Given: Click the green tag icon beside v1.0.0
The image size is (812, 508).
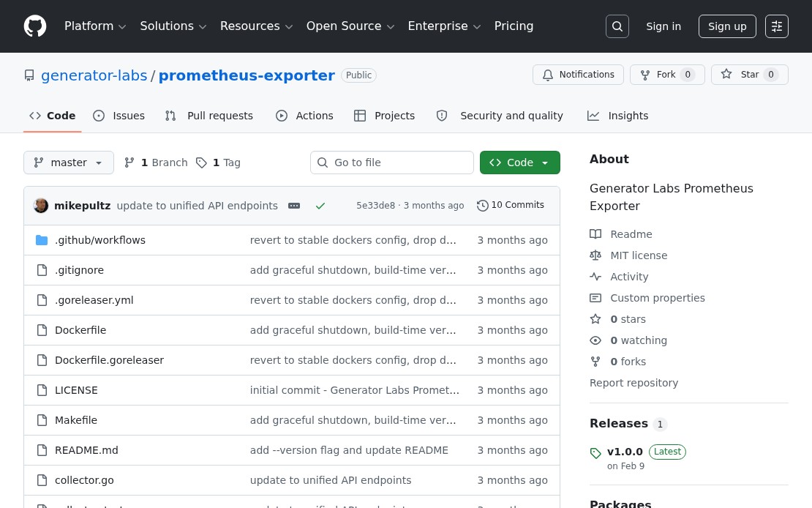Looking at the screenshot, I should pyautogui.click(x=595, y=453).
